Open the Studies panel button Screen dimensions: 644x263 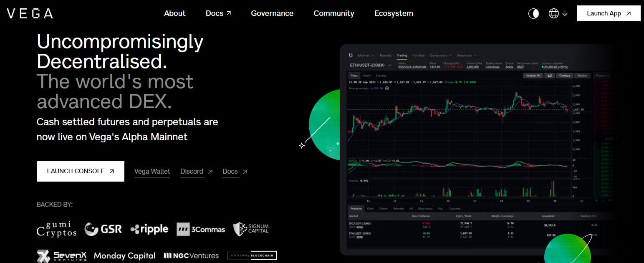click(x=582, y=76)
